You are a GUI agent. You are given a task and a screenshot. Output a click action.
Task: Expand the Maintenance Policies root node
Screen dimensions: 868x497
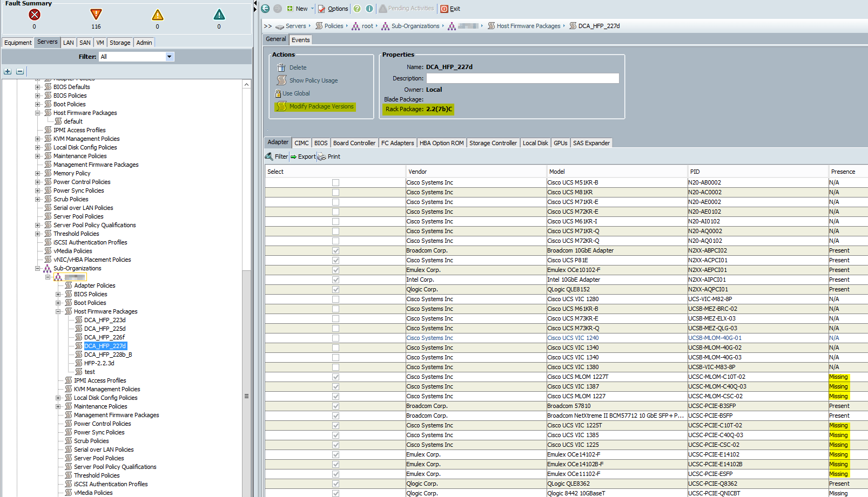click(38, 156)
